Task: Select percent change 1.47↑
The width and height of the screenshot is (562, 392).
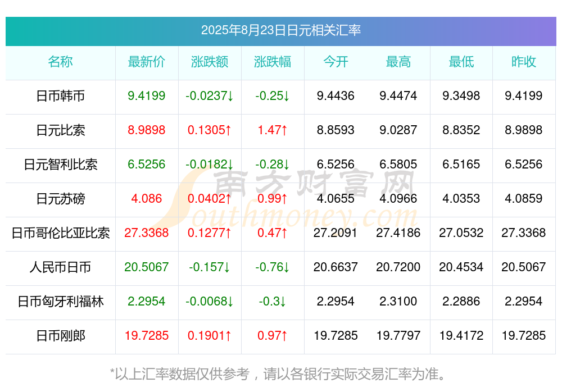Action: pos(273,130)
